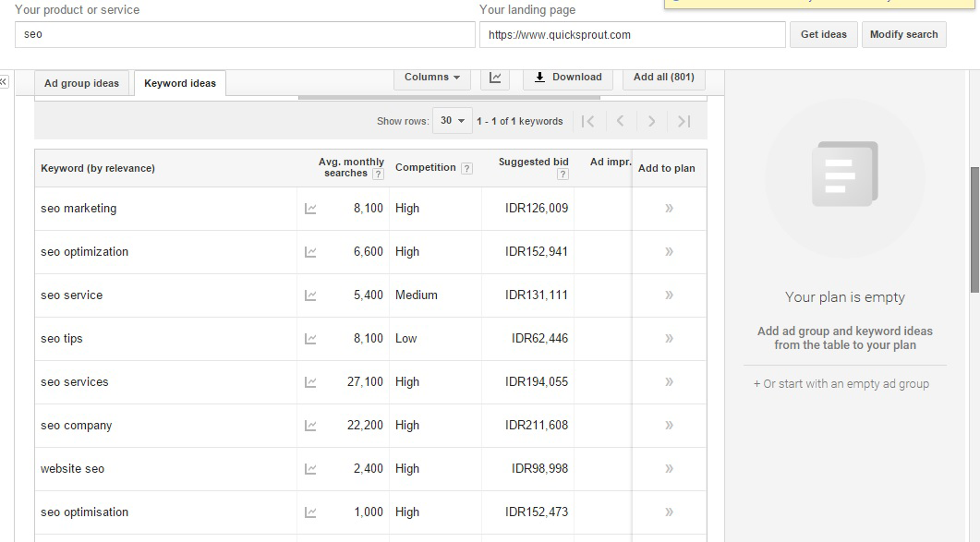The width and height of the screenshot is (980, 542).
Task: Click the searches value 27,100
Action: click(x=365, y=382)
